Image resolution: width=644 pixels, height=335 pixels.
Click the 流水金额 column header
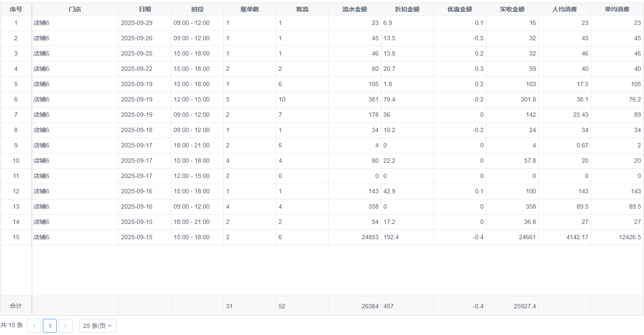pyautogui.click(x=354, y=9)
